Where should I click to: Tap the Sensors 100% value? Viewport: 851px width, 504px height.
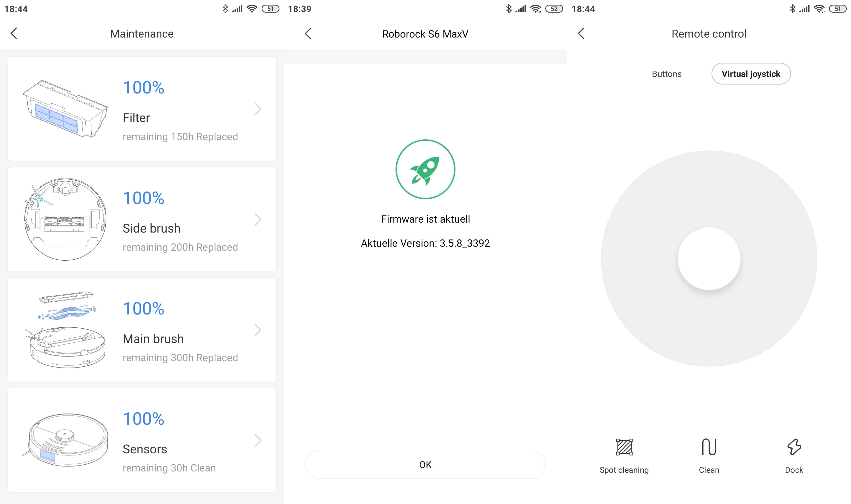coord(143,418)
